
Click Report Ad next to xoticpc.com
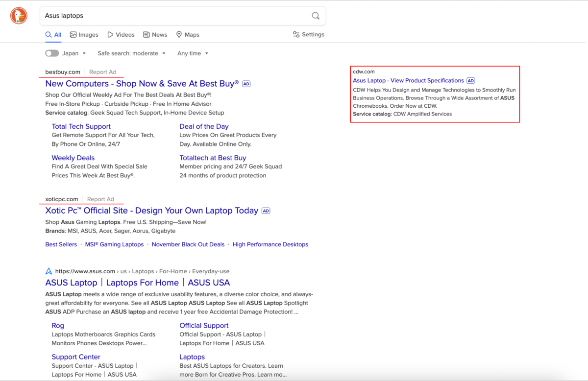(100, 199)
